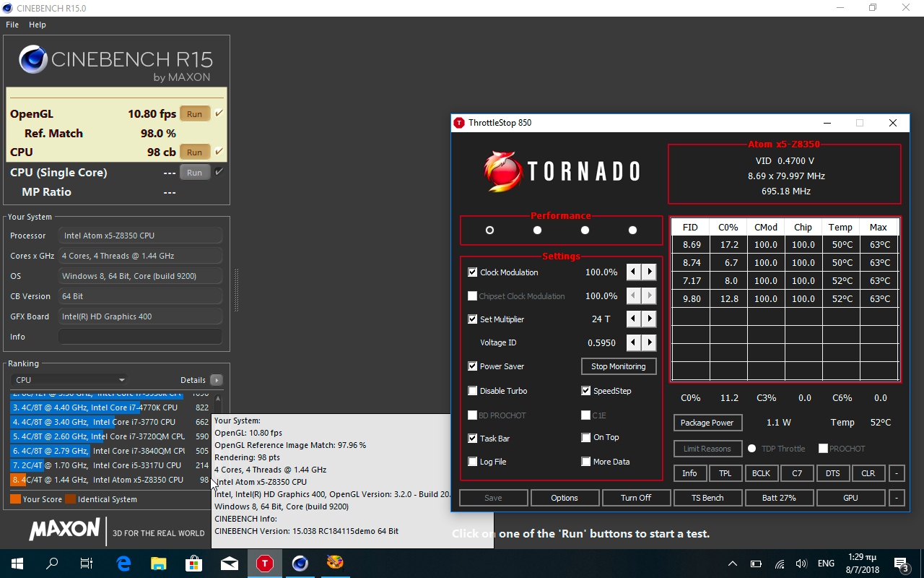Enable Disable Turbo checkbox

[x=473, y=391]
